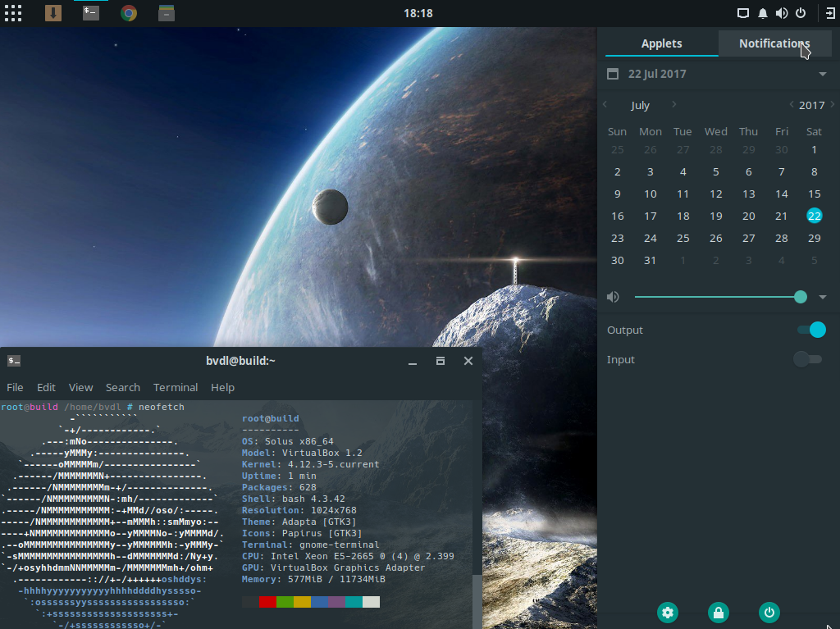Click the terminal vertical scrollbar
The image size is (840, 629).
coord(477,602)
